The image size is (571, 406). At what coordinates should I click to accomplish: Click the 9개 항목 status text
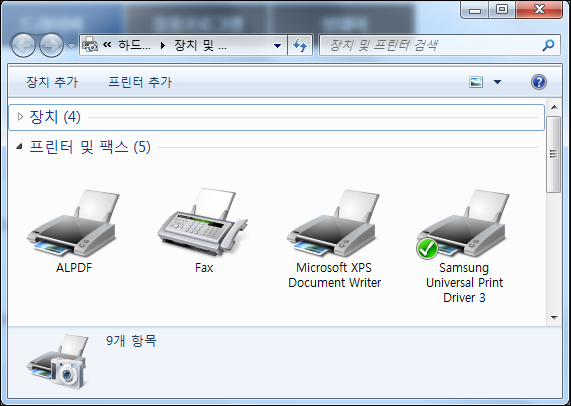131,341
